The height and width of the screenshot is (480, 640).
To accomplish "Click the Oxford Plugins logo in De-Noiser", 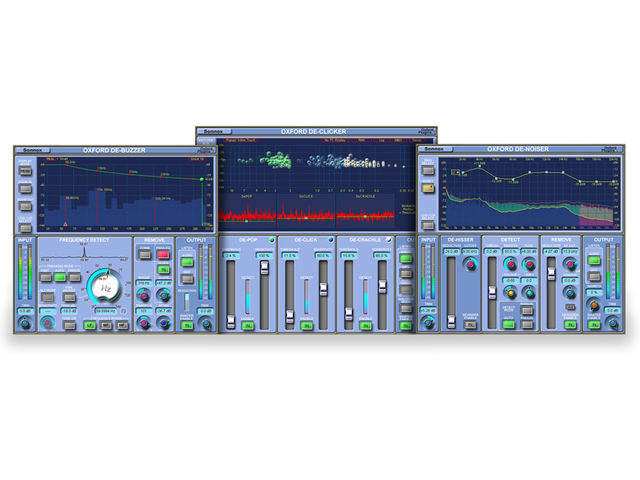I will [609, 149].
